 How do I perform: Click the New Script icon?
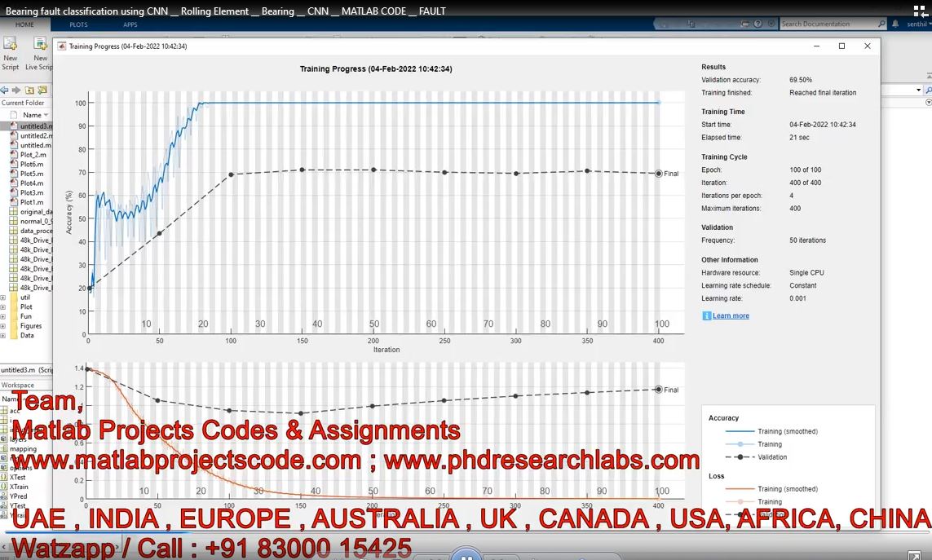click(11, 46)
